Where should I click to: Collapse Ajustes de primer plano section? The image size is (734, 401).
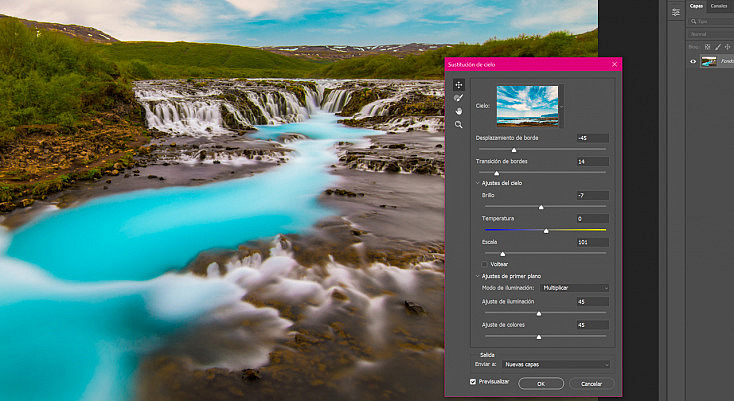click(x=478, y=276)
